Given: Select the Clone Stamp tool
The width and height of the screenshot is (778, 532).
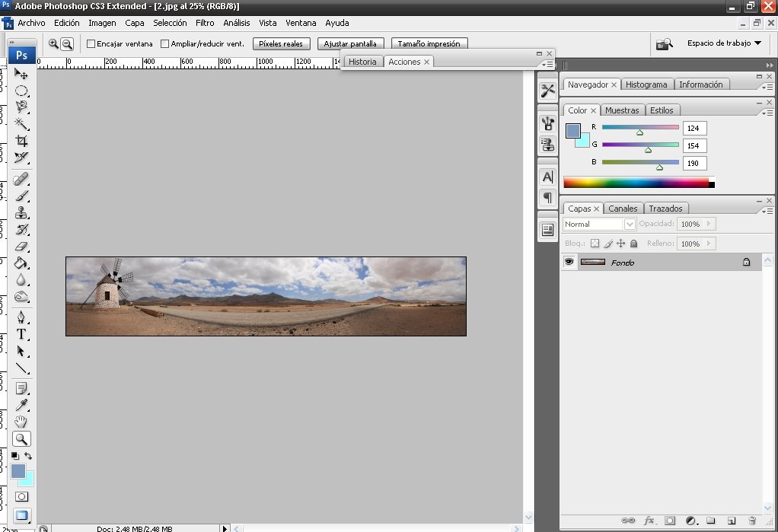Looking at the screenshot, I should tap(21, 212).
